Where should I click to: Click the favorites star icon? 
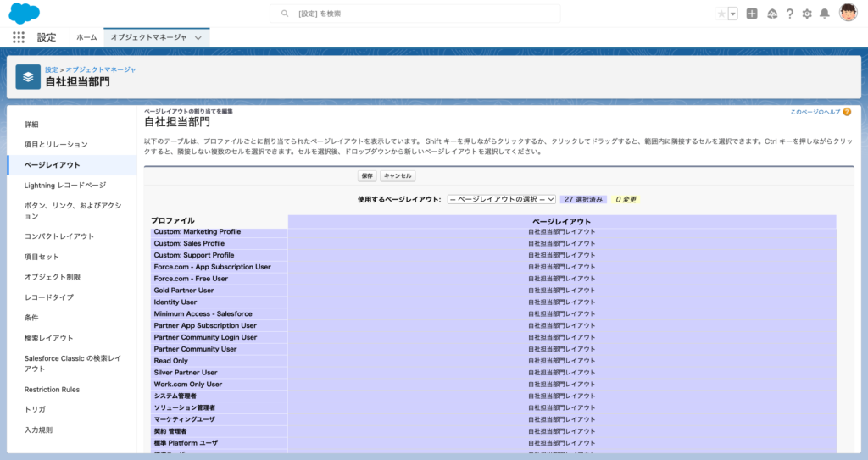pyautogui.click(x=721, y=14)
